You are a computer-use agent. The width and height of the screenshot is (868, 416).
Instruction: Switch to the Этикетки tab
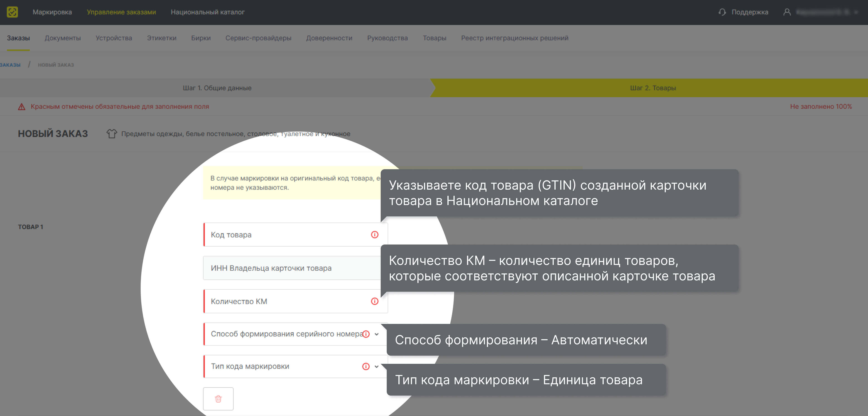[161, 38]
